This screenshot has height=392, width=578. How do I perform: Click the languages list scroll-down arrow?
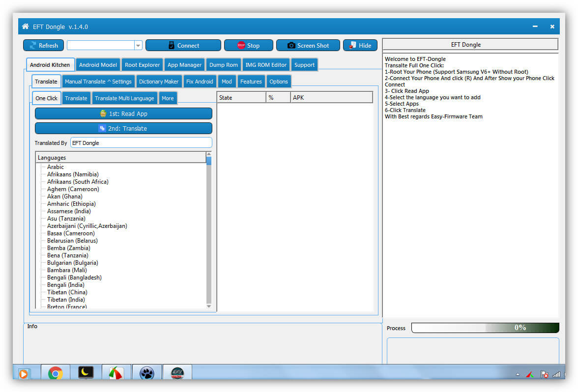[x=209, y=306]
